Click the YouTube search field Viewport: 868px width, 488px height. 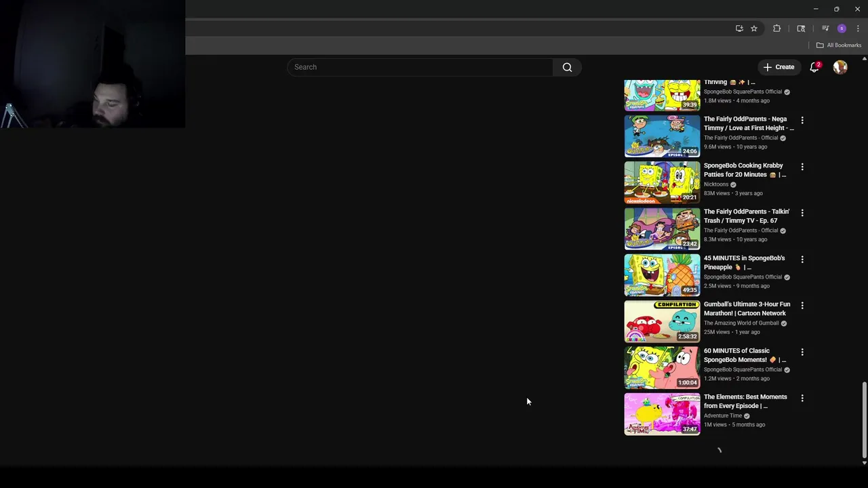tap(420, 67)
